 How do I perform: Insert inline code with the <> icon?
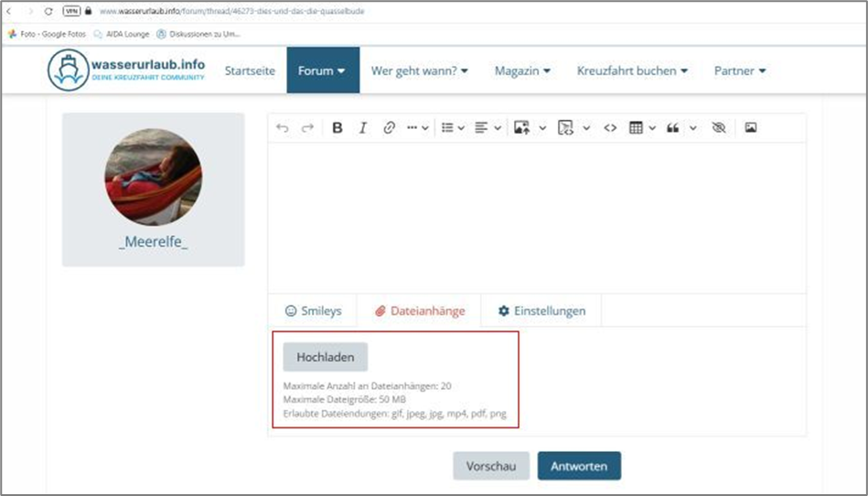[x=610, y=128]
